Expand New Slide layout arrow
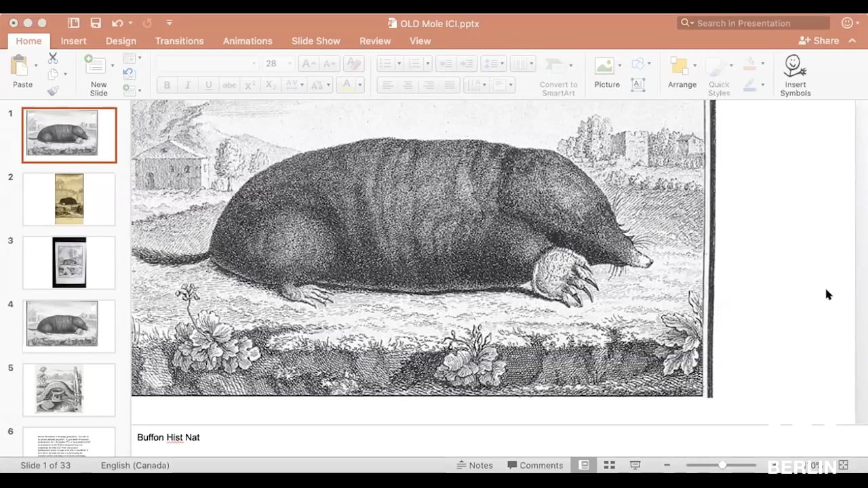 (x=113, y=66)
